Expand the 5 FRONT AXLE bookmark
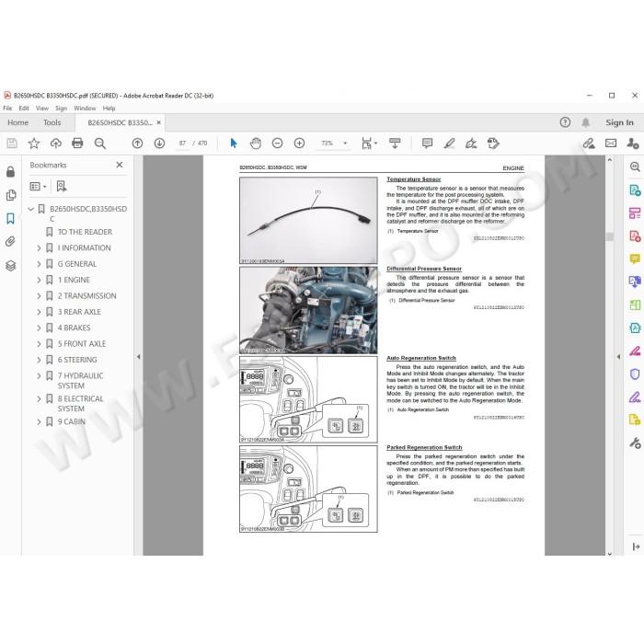 pyautogui.click(x=39, y=344)
